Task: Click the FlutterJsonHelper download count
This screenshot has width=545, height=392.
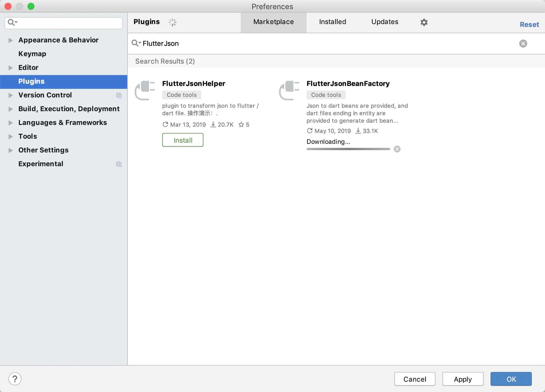Action: [x=222, y=125]
